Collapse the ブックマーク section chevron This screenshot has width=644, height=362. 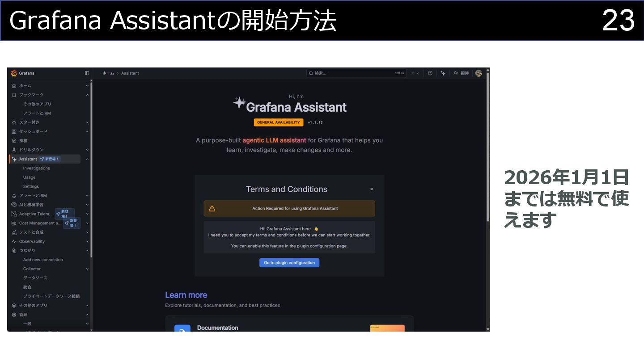(x=87, y=95)
